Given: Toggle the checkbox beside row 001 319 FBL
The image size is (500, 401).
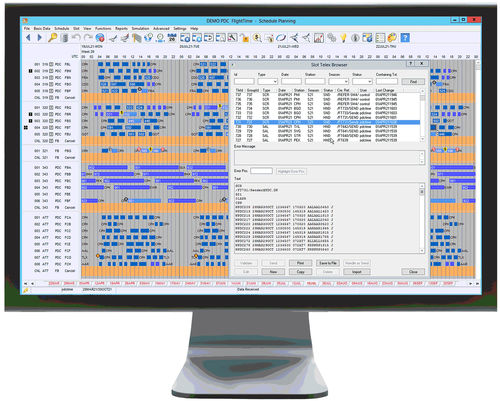Looking at the screenshot, I should (x=51, y=64).
